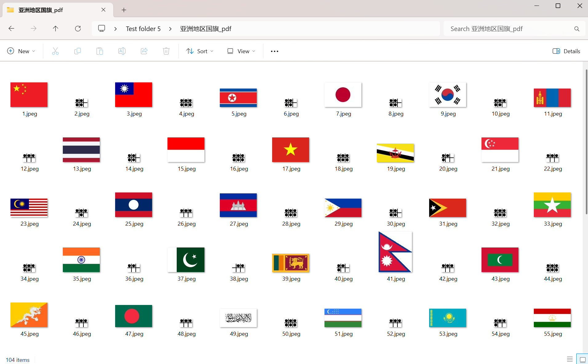Image resolution: width=588 pixels, height=364 pixels.
Task: Go back to the previous folder
Action: pos(11,29)
